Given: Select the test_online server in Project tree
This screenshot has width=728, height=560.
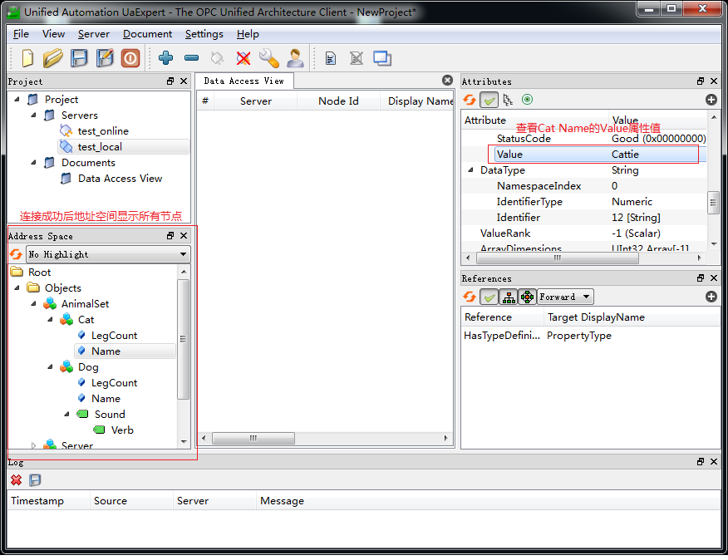Looking at the screenshot, I should click(x=102, y=131).
